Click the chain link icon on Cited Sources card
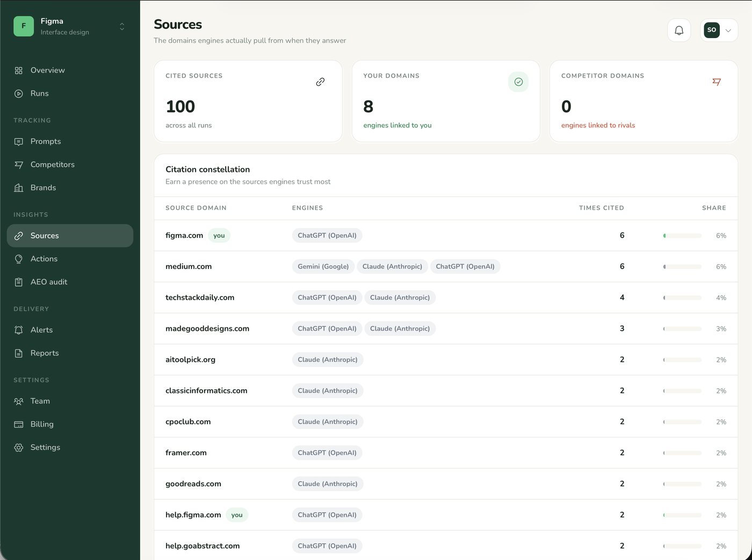This screenshot has height=560, width=752. pos(320,82)
